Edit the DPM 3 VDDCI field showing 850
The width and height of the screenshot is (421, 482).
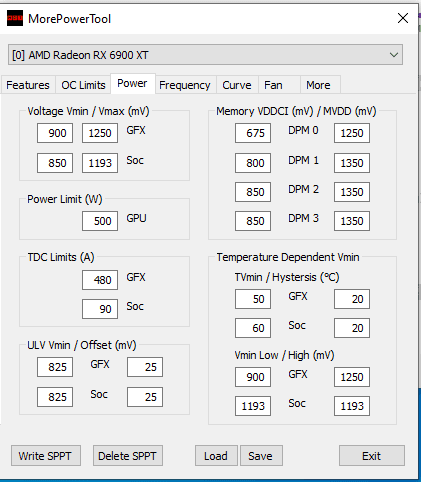pos(253,221)
